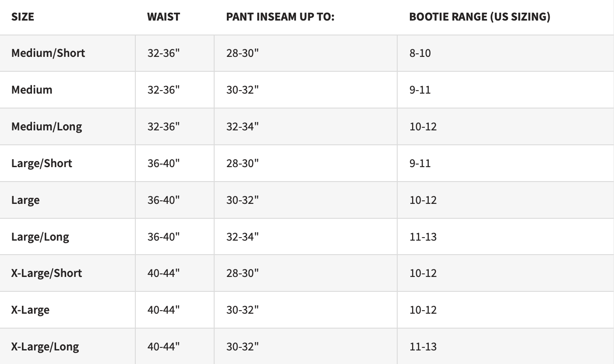Click the 36-40" waist in Large/Short row
Screen dimensions: 614x364
(x=163, y=163)
